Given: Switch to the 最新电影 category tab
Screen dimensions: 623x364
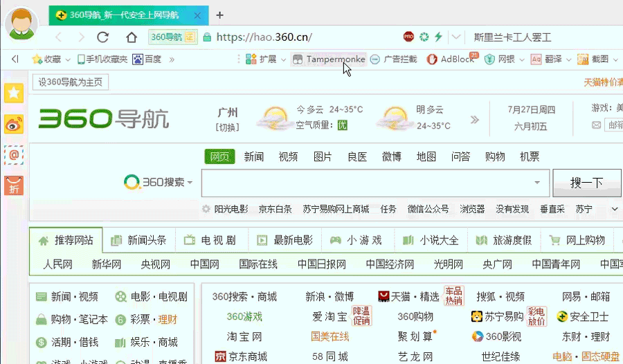Looking at the screenshot, I should (285, 240).
